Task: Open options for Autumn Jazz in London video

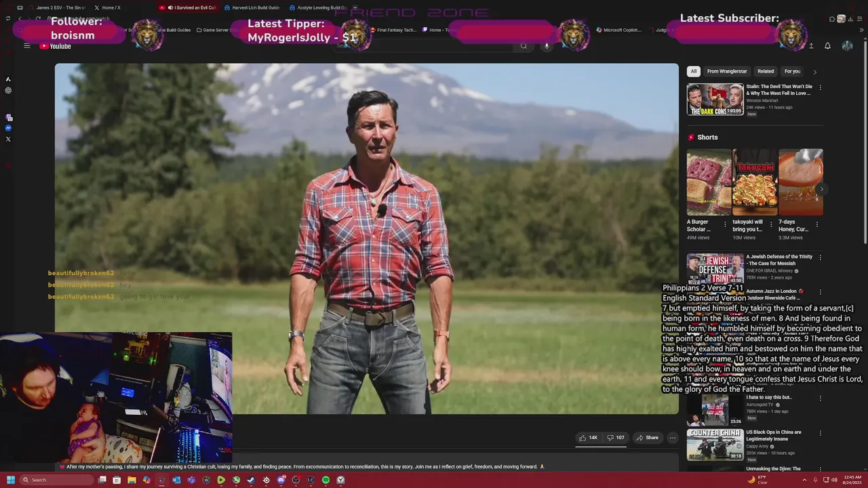Action: (x=820, y=292)
